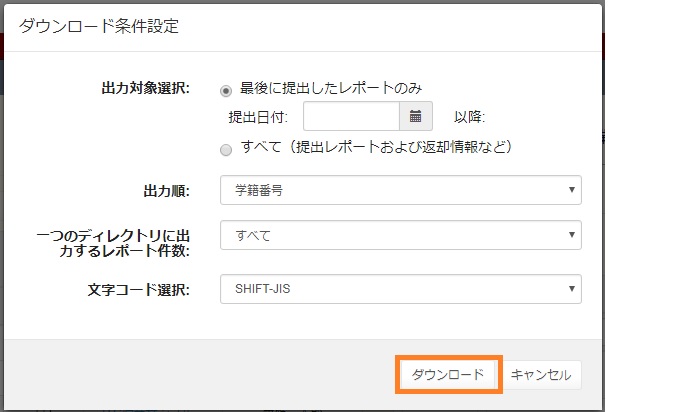Click the arrow on the SHIFT-JIS dropdown
This screenshot has height=412, width=700.
point(571,289)
